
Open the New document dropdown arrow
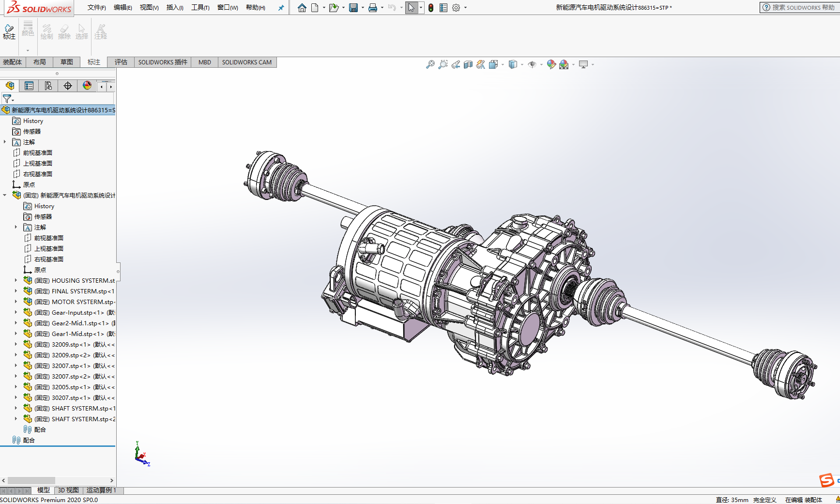pos(324,8)
